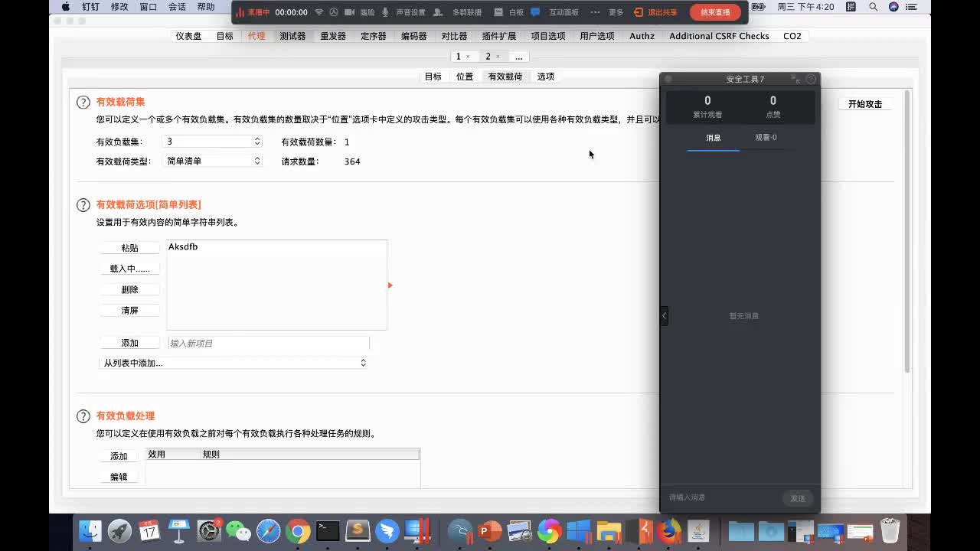The image size is (980, 551).
Task: Click 添加 button in payload processing
Action: (119, 456)
